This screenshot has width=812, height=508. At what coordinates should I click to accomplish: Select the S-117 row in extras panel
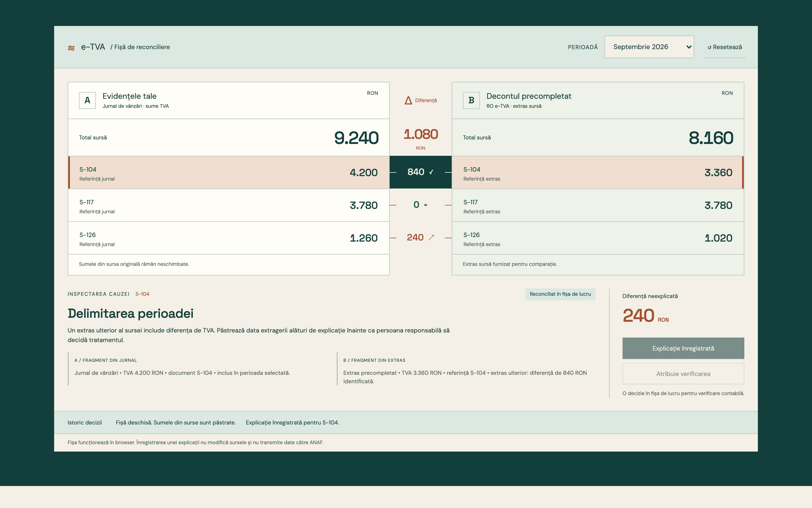pos(598,205)
